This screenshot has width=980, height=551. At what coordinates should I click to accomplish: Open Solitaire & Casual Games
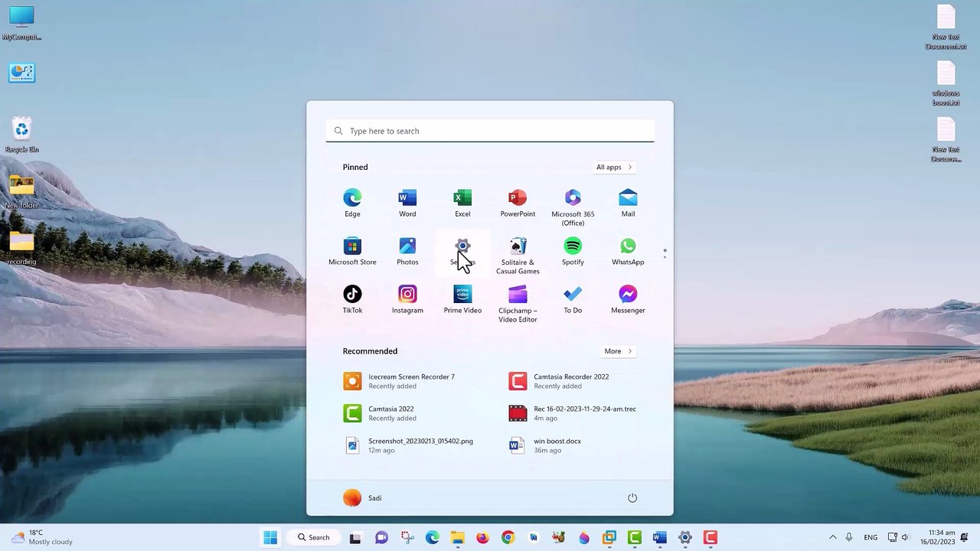point(518,256)
